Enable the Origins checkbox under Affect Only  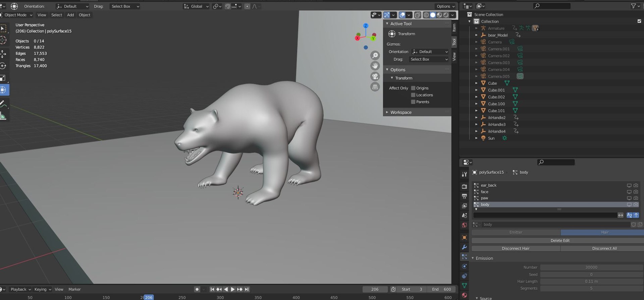(413, 88)
